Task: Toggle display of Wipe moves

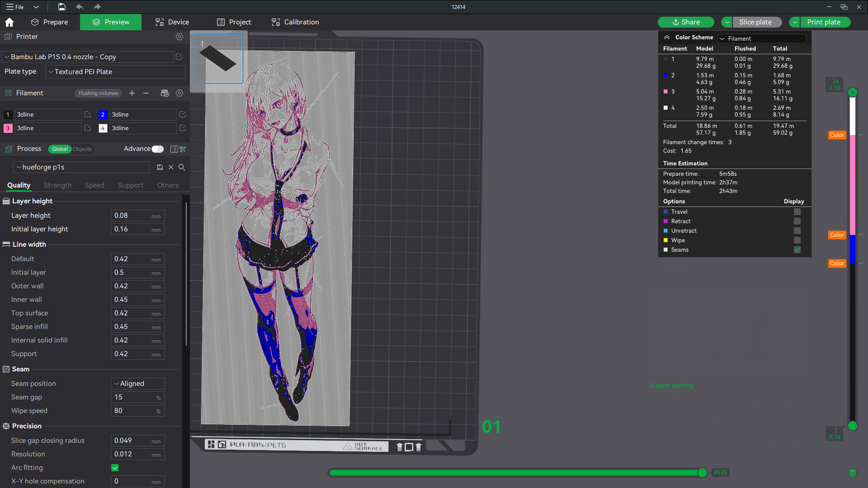Action: click(797, 240)
